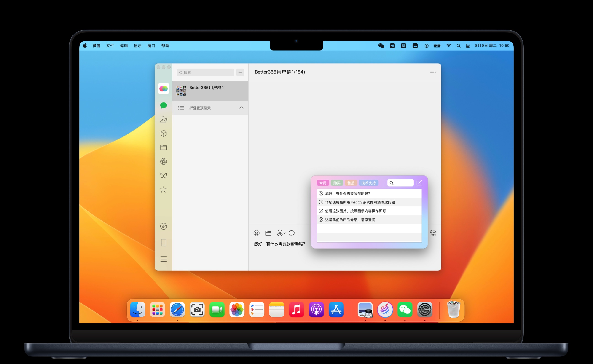593x364 pixels.
Task: Click the send file folder icon
Action: pyautogui.click(x=268, y=233)
